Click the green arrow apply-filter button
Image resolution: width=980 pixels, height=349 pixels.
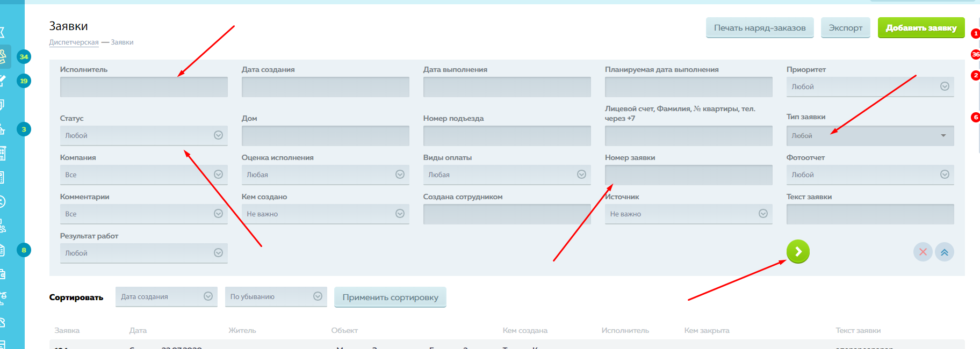(798, 251)
